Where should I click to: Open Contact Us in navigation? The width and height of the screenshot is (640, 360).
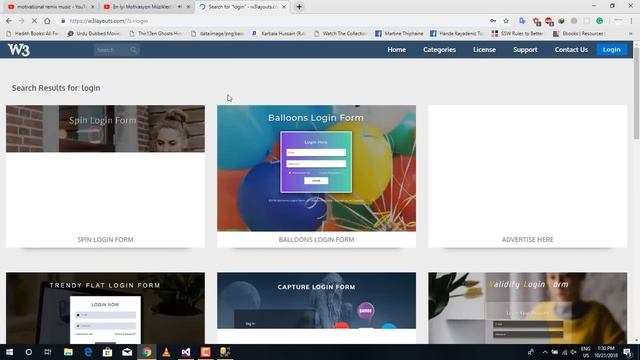pyautogui.click(x=571, y=49)
